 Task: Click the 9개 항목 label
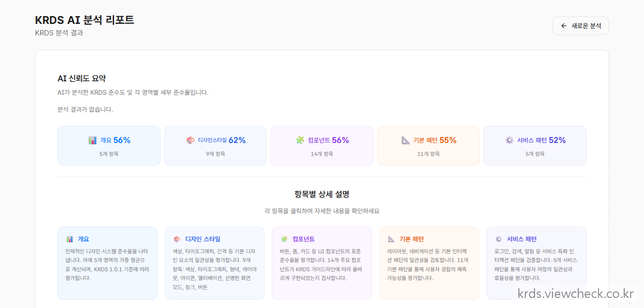(215, 154)
